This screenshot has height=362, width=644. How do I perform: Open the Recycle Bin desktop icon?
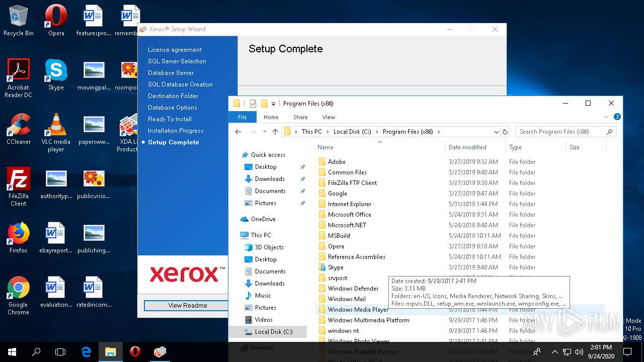click(19, 21)
